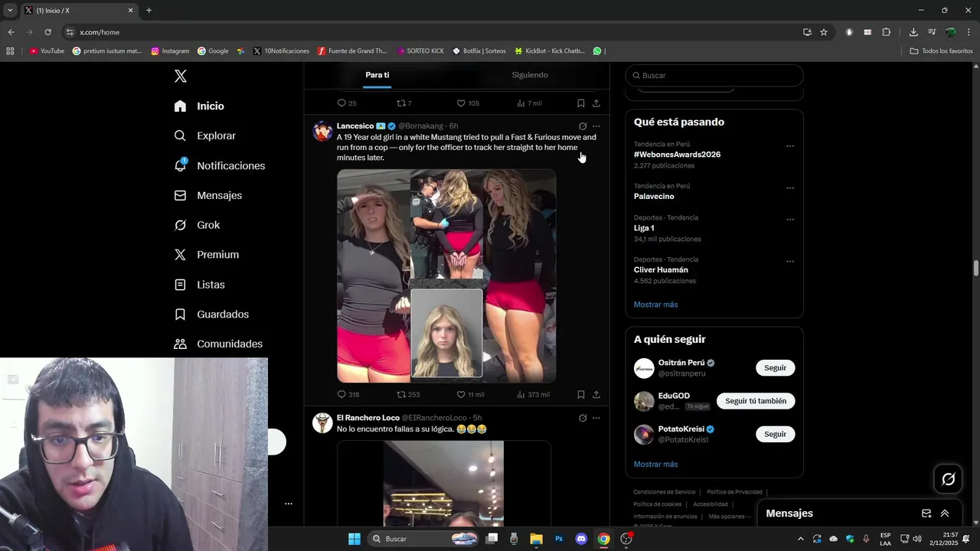Open the Palavecino trend
The image size is (980, 551).
654,197
